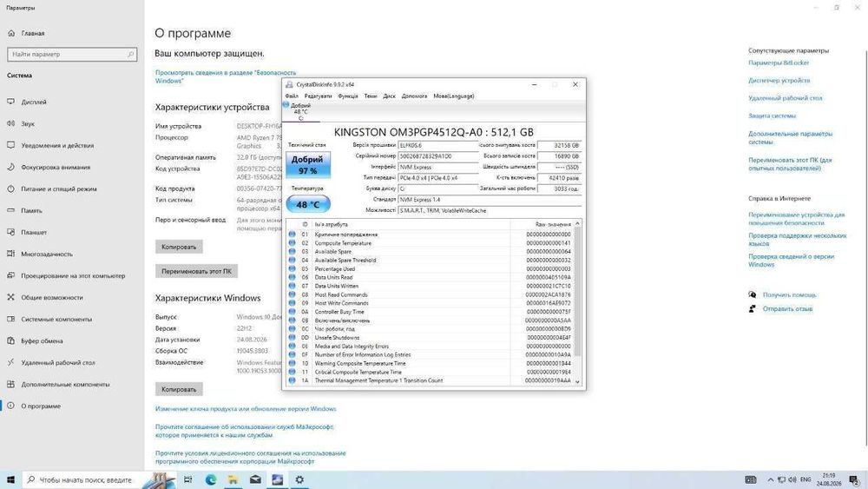Click the volume icon in system tray

point(792,479)
